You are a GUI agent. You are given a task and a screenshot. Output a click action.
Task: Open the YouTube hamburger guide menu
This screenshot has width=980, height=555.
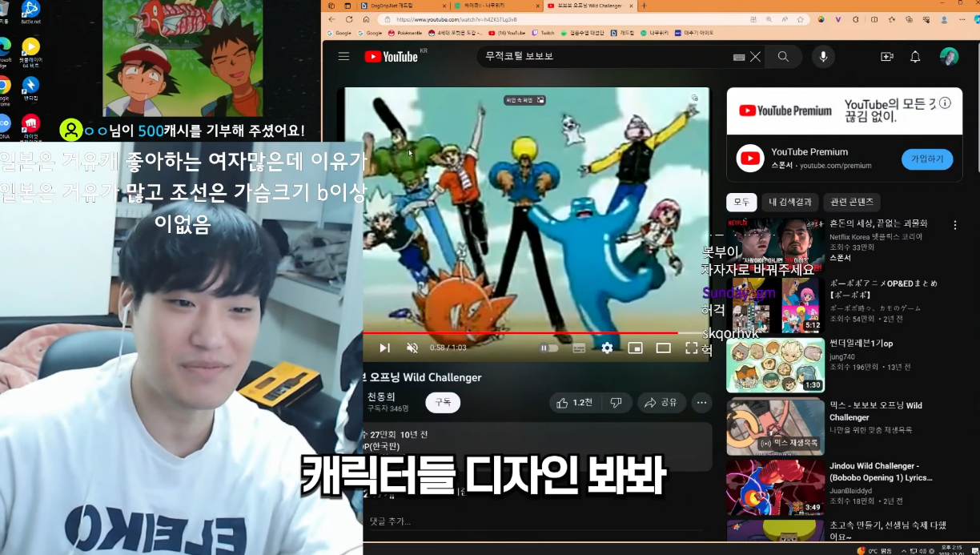(343, 56)
